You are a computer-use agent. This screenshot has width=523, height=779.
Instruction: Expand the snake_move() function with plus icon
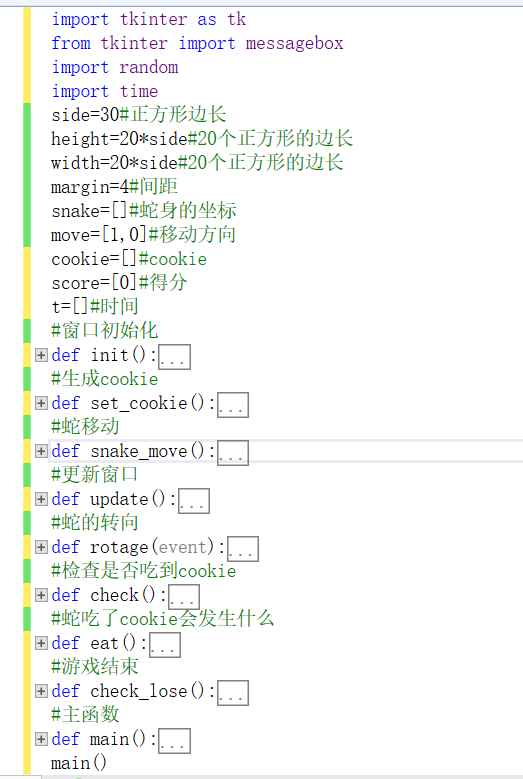(41, 451)
